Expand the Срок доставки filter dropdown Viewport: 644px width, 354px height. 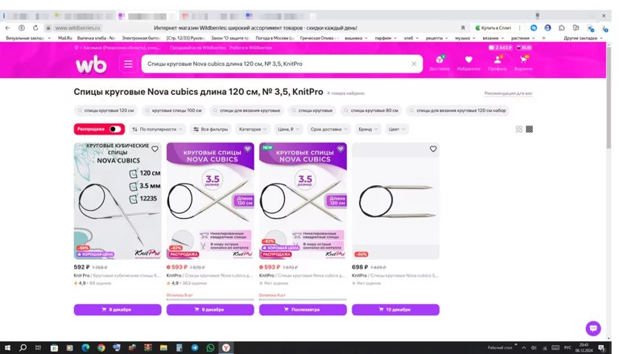point(329,129)
